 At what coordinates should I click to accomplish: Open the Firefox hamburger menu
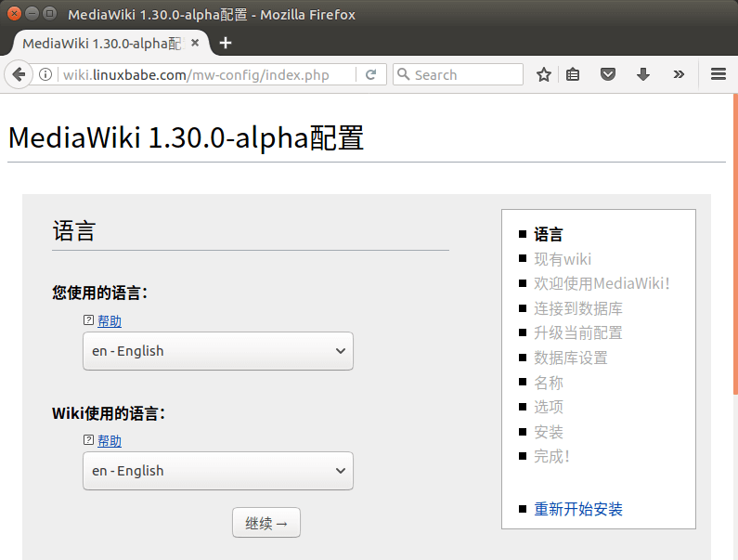pyautogui.click(x=718, y=74)
